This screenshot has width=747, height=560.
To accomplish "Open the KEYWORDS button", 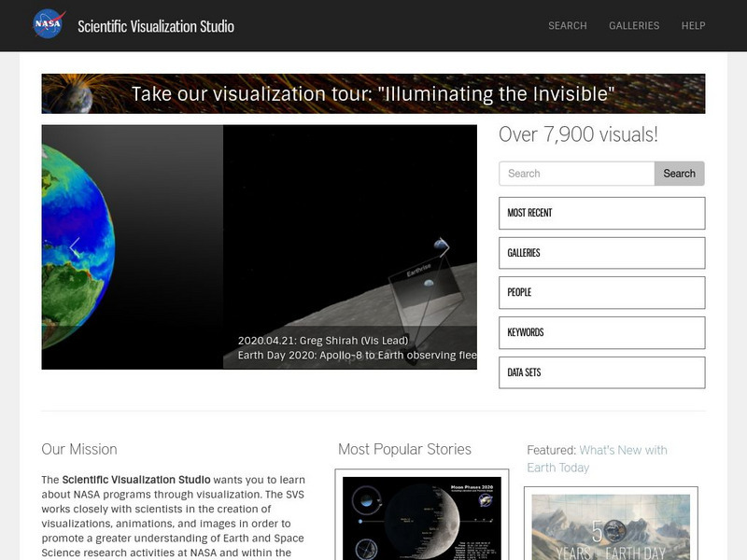I will point(601,332).
